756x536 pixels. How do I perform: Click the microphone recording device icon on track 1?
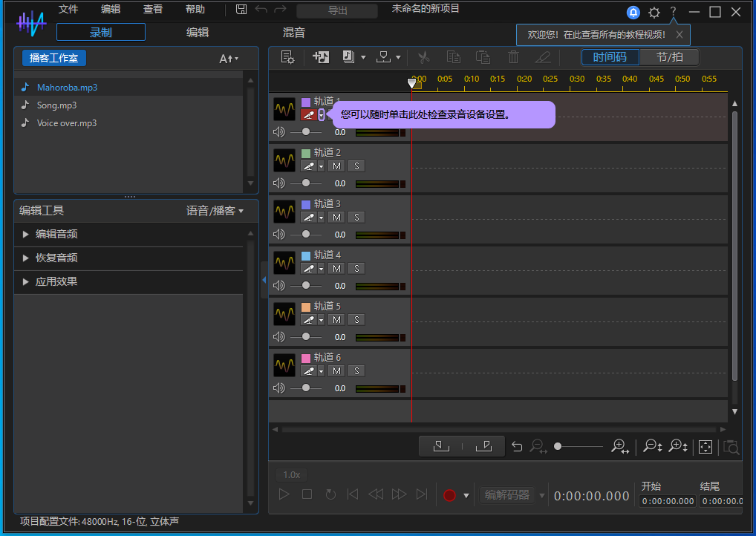(x=310, y=114)
